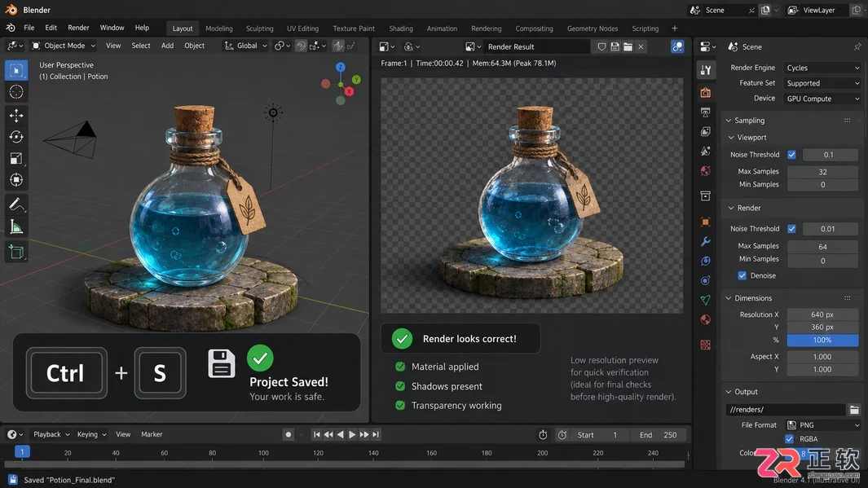Select the Rotate tool
Viewport: 868px width, 488px height.
[x=16, y=137]
